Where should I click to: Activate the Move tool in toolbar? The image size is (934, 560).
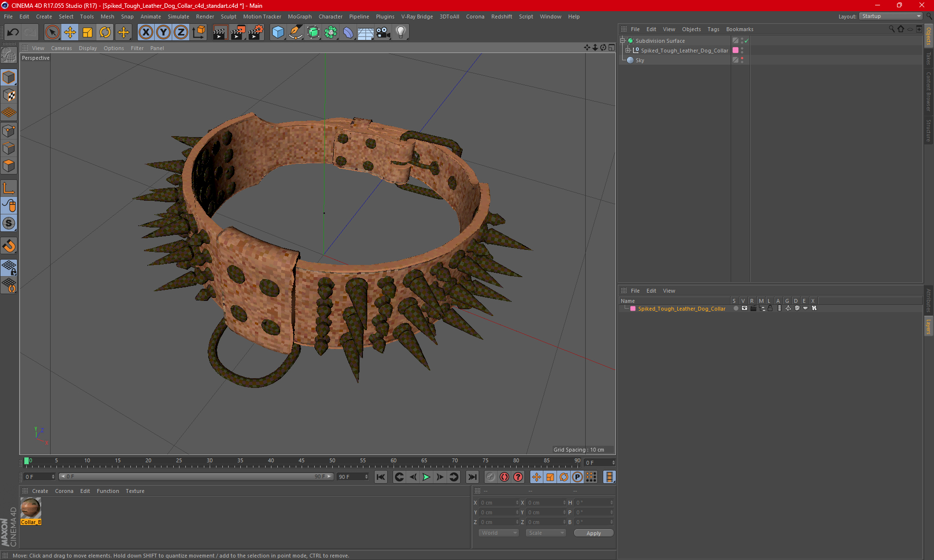coord(70,33)
